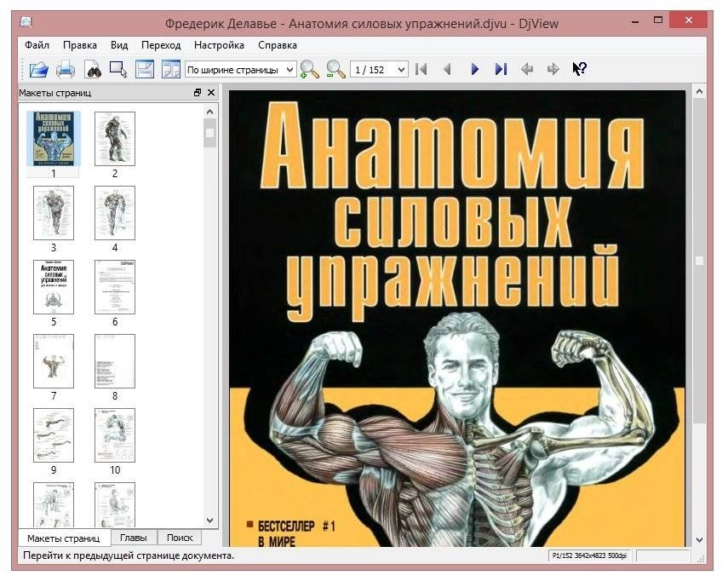Activate the What's This help pointer
Image resolution: width=728 pixels, height=587 pixels.
coord(580,70)
